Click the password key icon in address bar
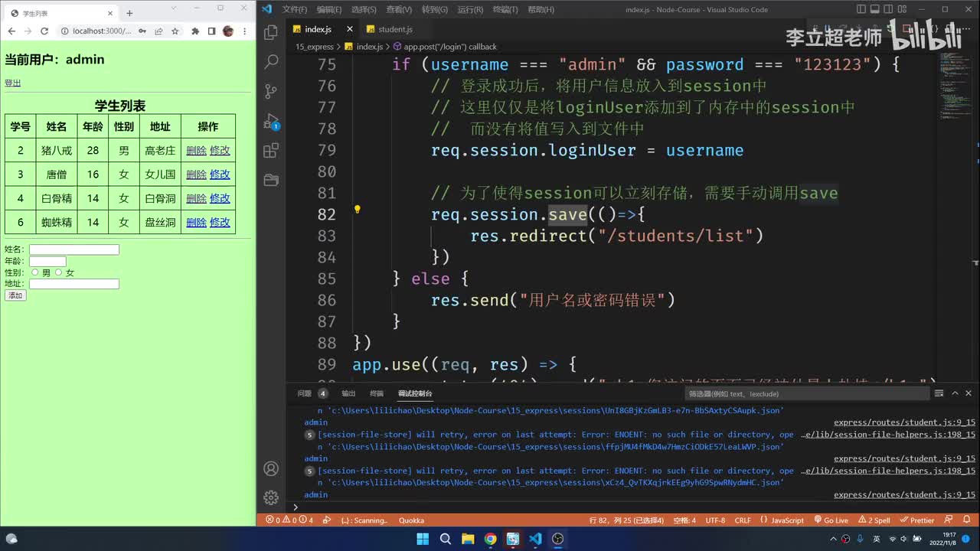Image resolution: width=980 pixels, height=551 pixels. tap(142, 31)
